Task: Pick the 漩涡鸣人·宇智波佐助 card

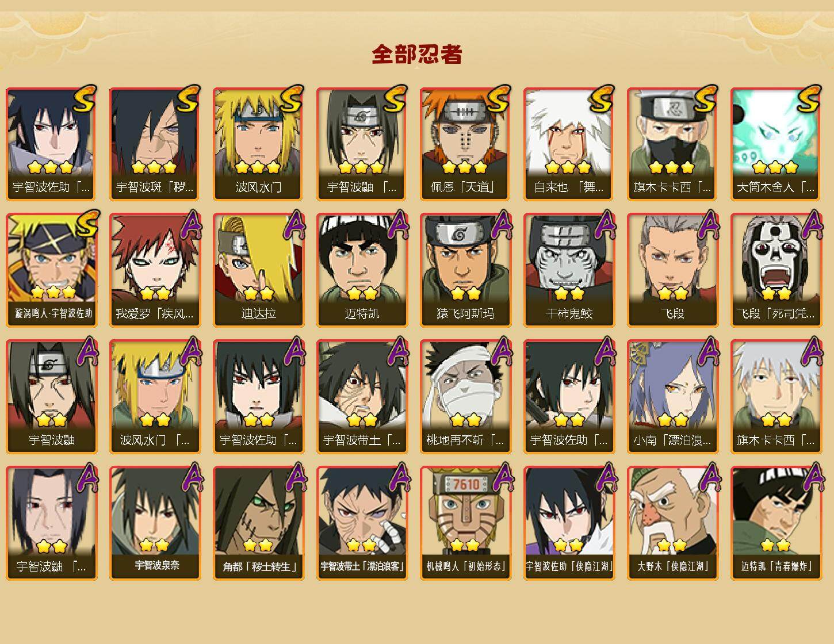Action: pyautogui.click(x=51, y=270)
